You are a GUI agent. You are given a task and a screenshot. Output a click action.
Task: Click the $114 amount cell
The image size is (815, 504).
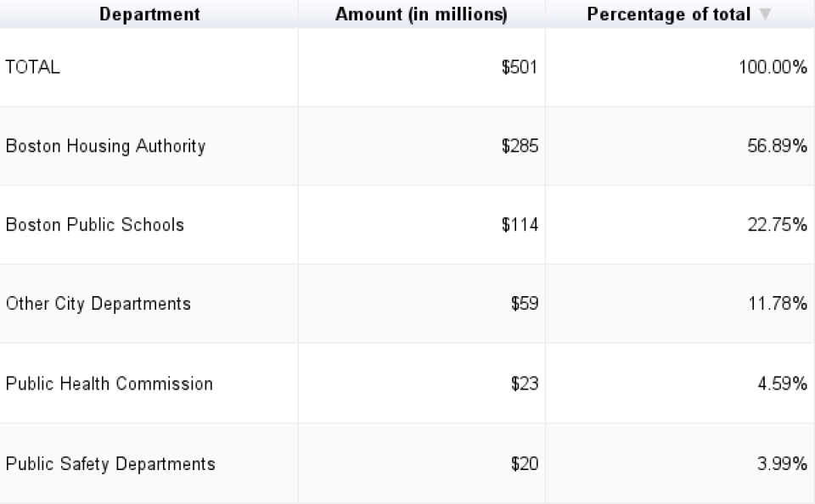pos(422,225)
